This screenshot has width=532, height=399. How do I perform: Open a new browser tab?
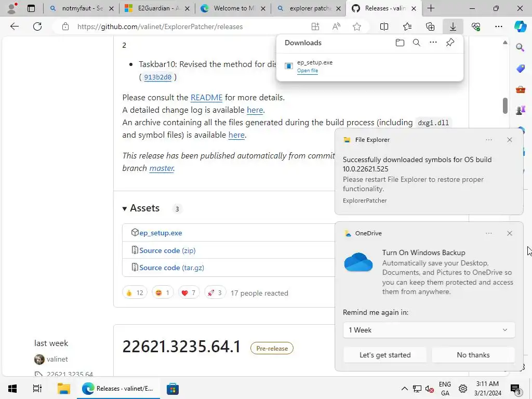tap(431, 8)
